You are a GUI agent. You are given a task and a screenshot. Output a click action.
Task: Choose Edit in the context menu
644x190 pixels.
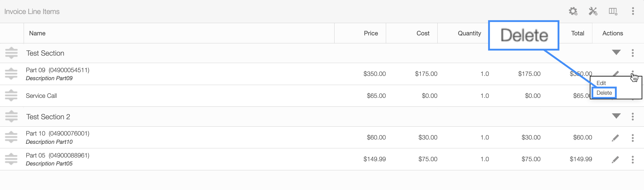[x=601, y=83]
